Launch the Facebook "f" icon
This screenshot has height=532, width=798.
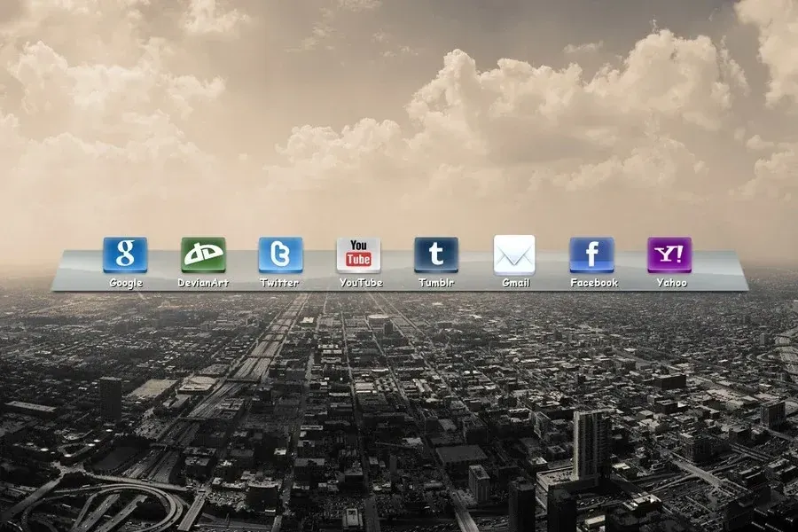592,254
